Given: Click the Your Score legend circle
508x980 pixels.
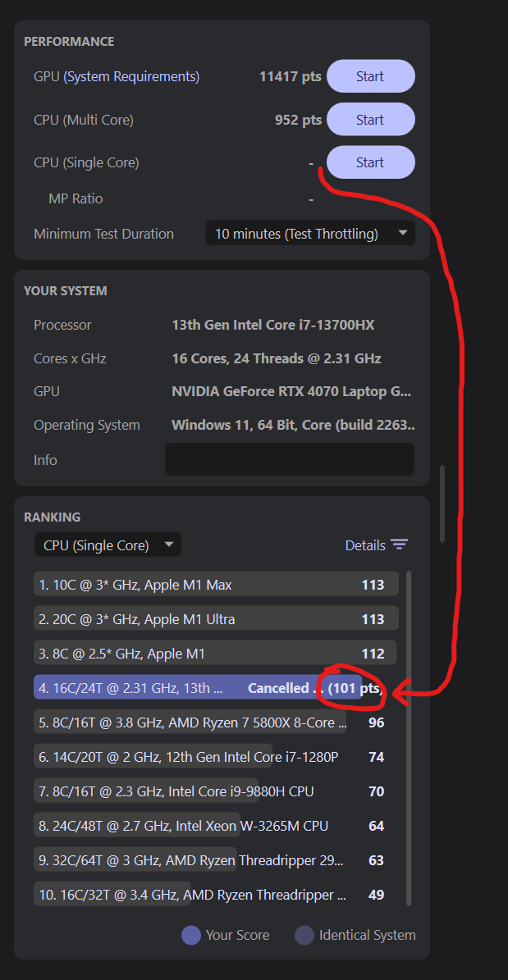Looking at the screenshot, I should coord(190,935).
